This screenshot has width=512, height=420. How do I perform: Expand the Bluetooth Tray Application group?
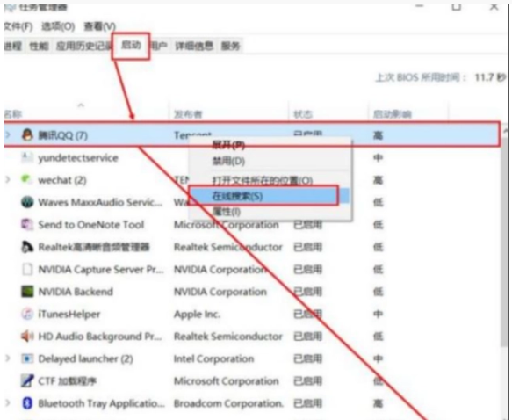pyautogui.click(x=8, y=403)
